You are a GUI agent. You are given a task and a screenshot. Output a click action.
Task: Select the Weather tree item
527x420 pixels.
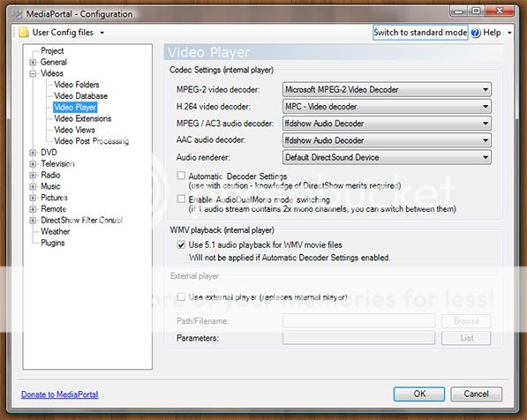pos(56,231)
